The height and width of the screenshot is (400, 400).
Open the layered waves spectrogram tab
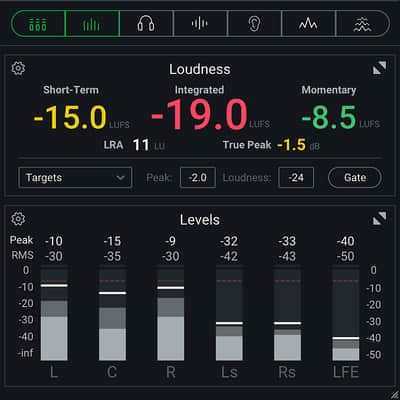[x=362, y=23]
